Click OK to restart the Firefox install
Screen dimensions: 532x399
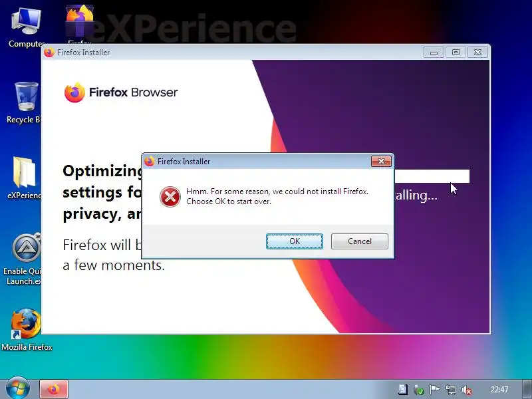pos(294,241)
